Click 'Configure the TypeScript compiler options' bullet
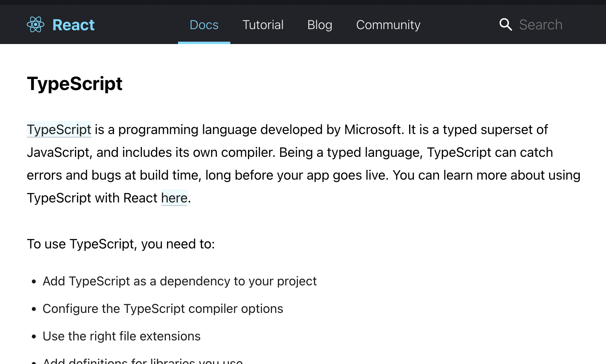 [x=163, y=309]
